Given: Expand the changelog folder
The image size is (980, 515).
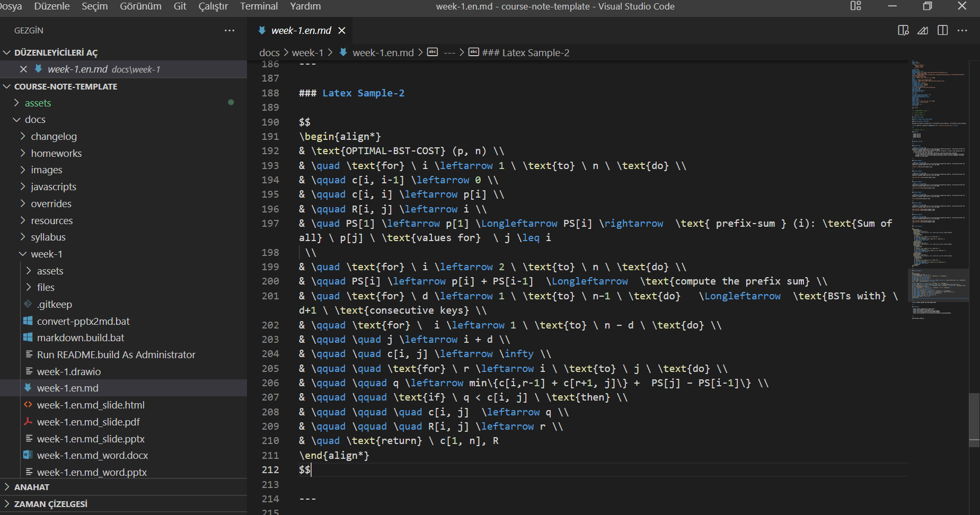Looking at the screenshot, I should coord(23,136).
